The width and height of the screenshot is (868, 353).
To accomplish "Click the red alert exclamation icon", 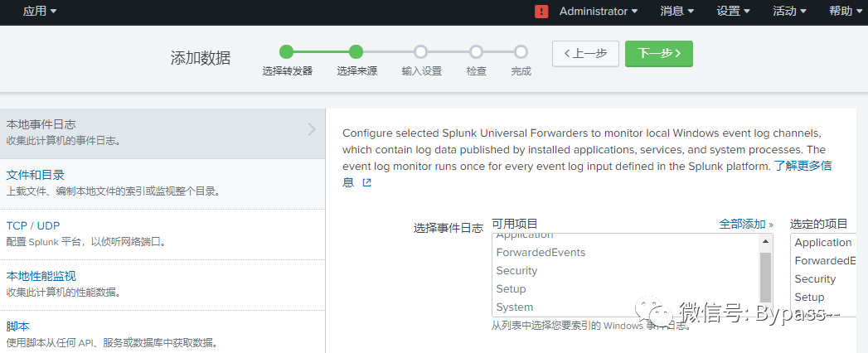I will click(541, 12).
